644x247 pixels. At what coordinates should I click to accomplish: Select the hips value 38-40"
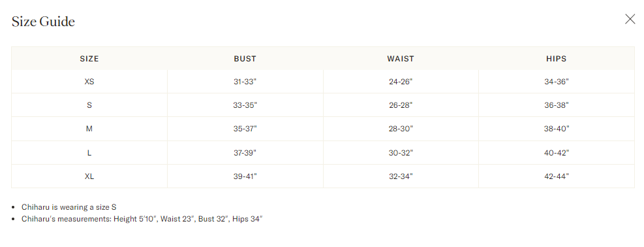click(557, 129)
